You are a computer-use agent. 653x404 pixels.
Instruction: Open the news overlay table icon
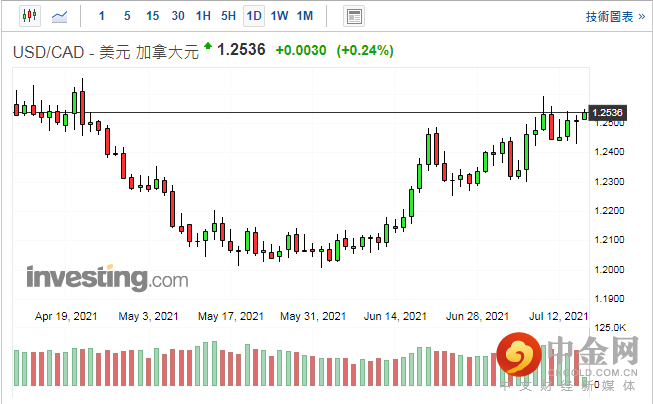click(354, 17)
